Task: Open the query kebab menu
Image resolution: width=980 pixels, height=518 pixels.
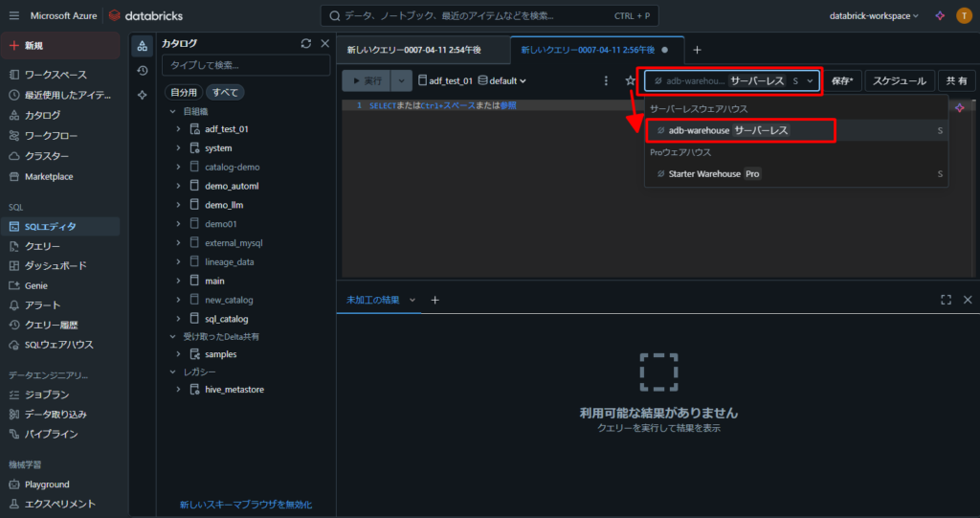Action: tap(606, 80)
